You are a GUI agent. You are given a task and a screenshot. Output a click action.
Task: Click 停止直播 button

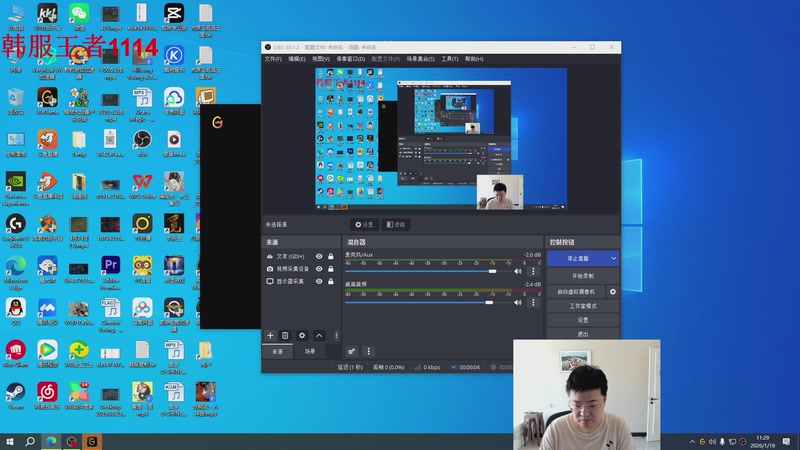578,258
